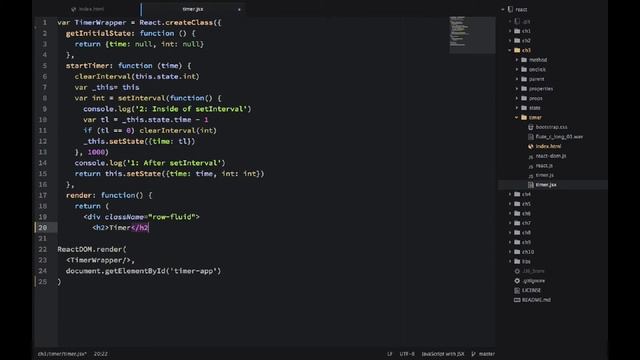Click the ch2 folder icon
The width and height of the screenshot is (640, 360).
[517, 40]
